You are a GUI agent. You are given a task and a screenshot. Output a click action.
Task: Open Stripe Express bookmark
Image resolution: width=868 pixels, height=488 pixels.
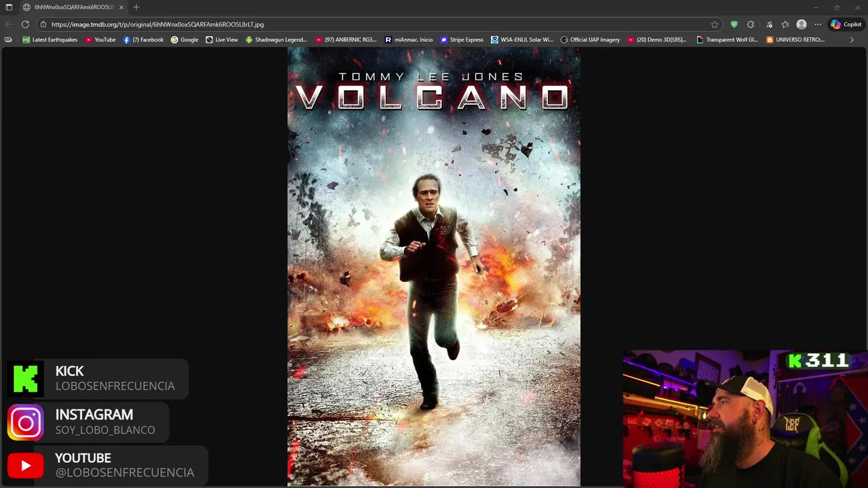[462, 40]
